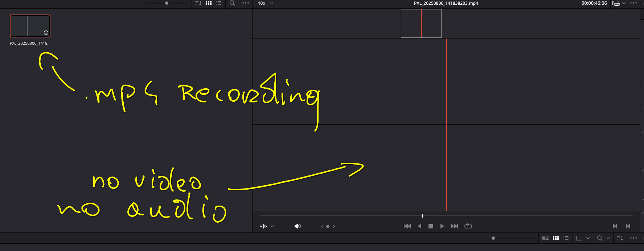Click the HQ proxy playback icon
644x251 pixels.
[616, 3]
